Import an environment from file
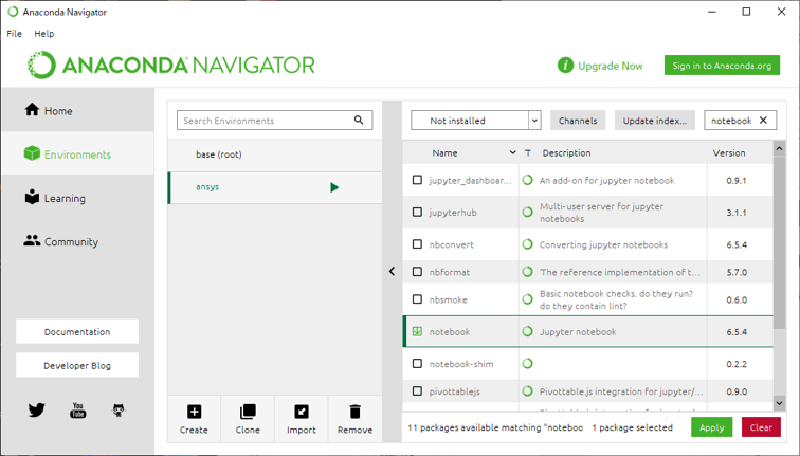This screenshot has height=456, width=800. point(301,419)
